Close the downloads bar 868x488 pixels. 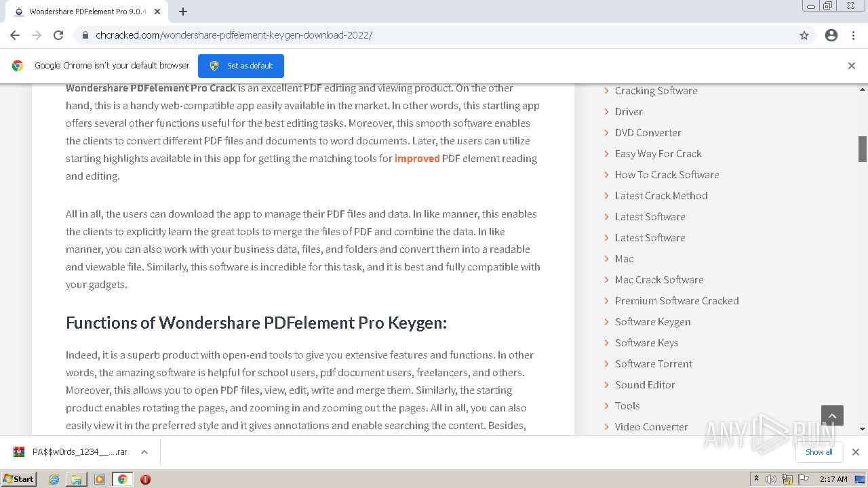click(x=856, y=452)
